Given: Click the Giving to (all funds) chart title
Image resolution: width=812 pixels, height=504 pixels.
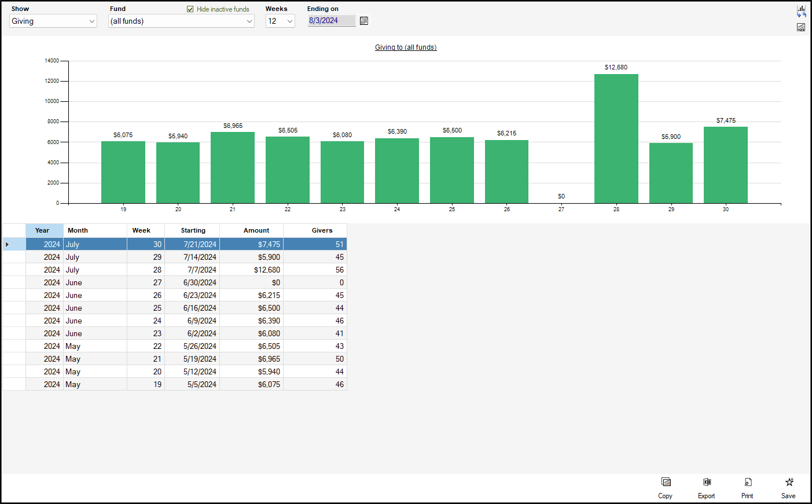Looking at the screenshot, I should pos(405,47).
